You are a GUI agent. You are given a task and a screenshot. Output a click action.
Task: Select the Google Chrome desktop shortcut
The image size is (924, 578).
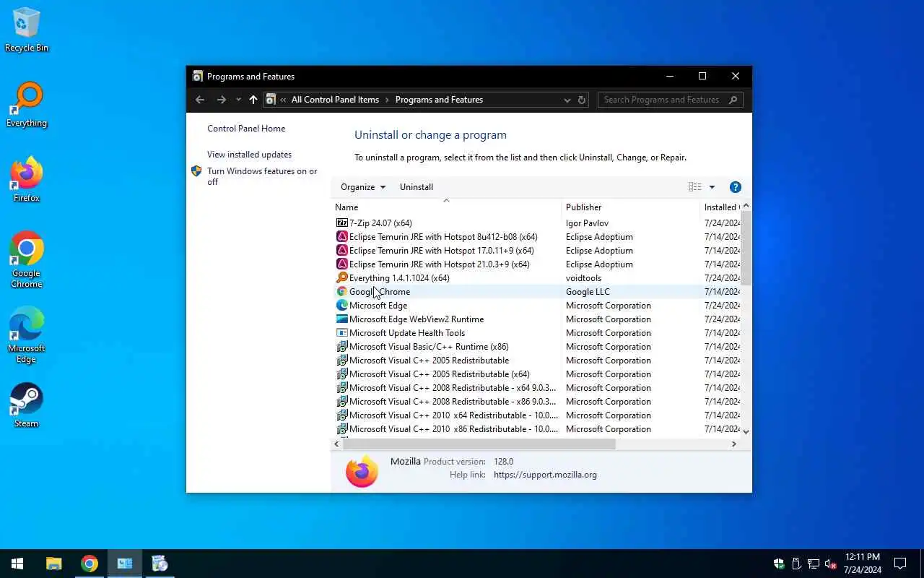click(x=27, y=260)
